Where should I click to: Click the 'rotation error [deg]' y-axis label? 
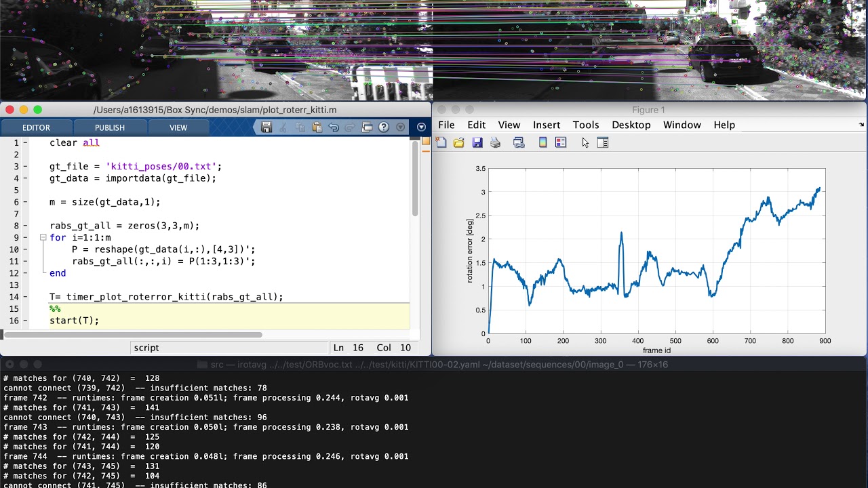click(469, 251)
